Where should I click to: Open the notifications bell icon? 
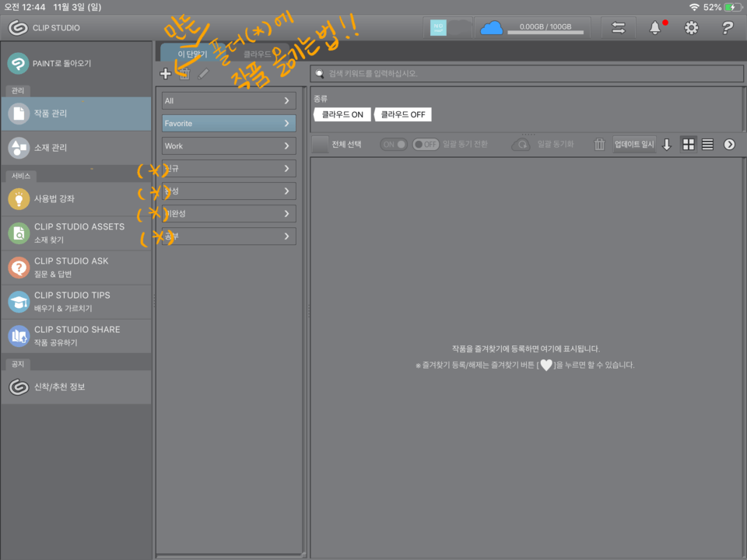[x=655, y=28]
